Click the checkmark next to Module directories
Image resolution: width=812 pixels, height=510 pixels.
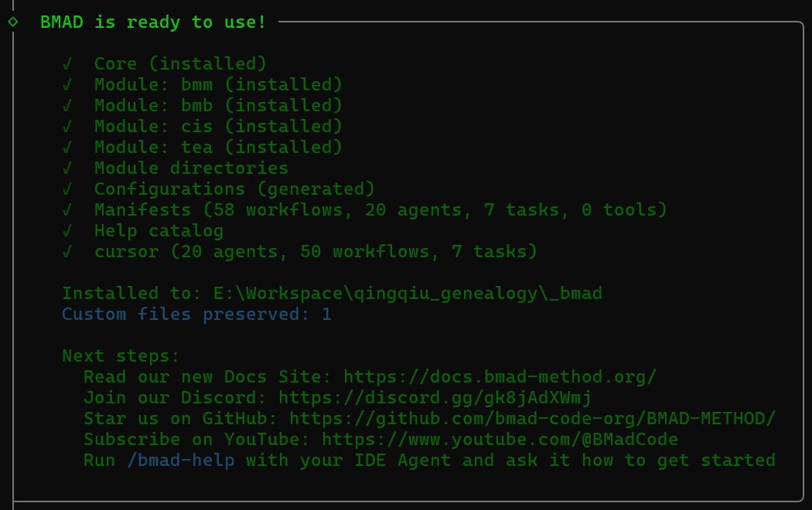click(x=68, y=168)
